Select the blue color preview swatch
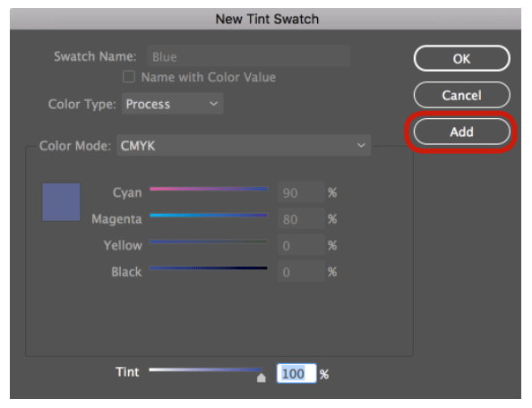The height and width of the screenshot is (408, 532). (61, 202)
